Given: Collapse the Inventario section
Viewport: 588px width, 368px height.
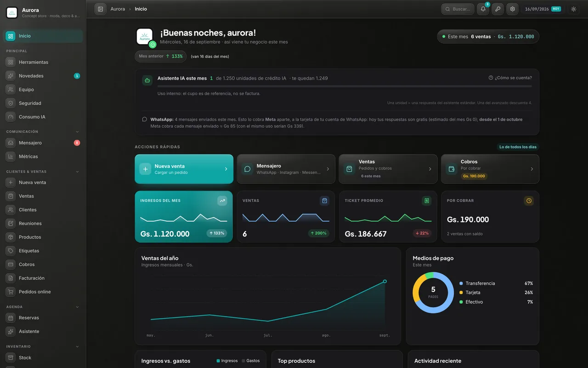Looking at the screenshot, I should coord(77,346).
